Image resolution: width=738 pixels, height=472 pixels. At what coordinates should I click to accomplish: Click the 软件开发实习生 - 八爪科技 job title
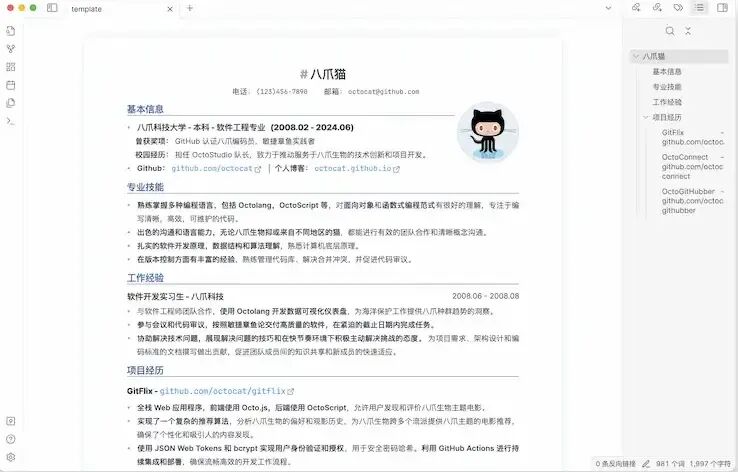coord(175,296)
